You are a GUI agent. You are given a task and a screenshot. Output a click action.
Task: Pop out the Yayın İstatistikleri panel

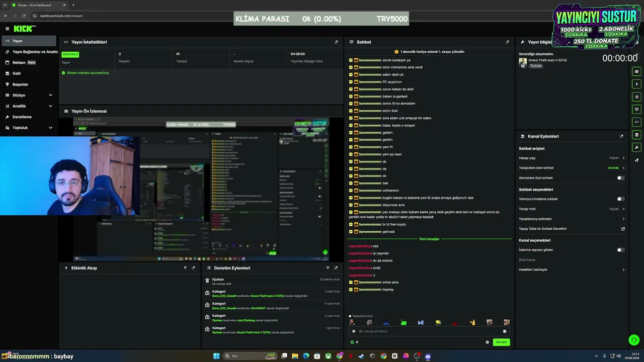pos(336,42)
